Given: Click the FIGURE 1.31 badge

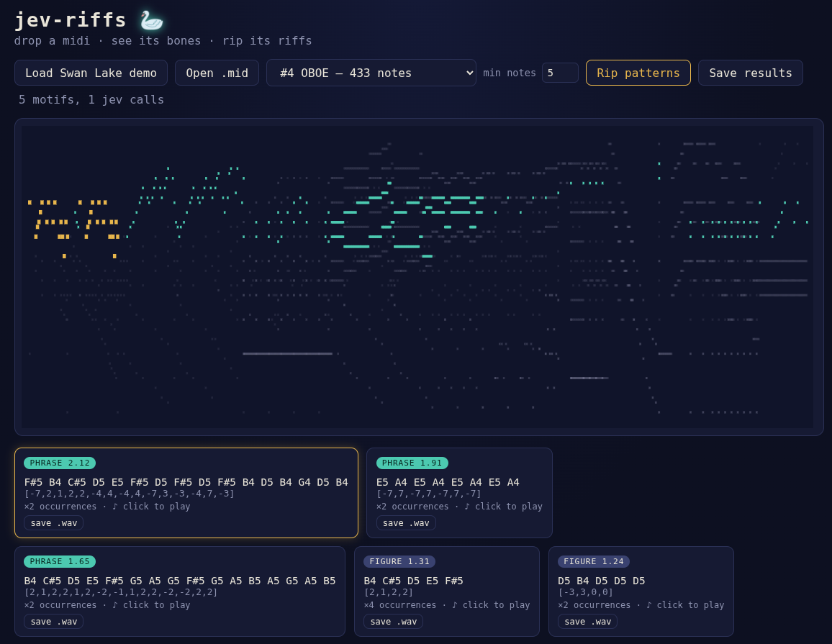Looking at the screenshot, I should coord(399,561).
